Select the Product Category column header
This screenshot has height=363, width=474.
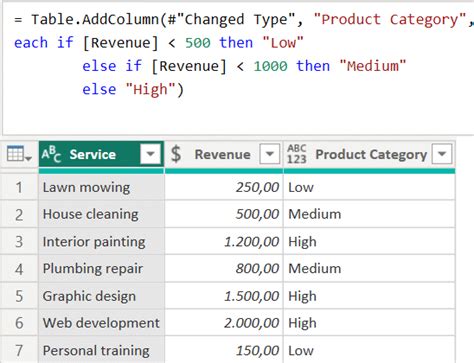[369, 154]
